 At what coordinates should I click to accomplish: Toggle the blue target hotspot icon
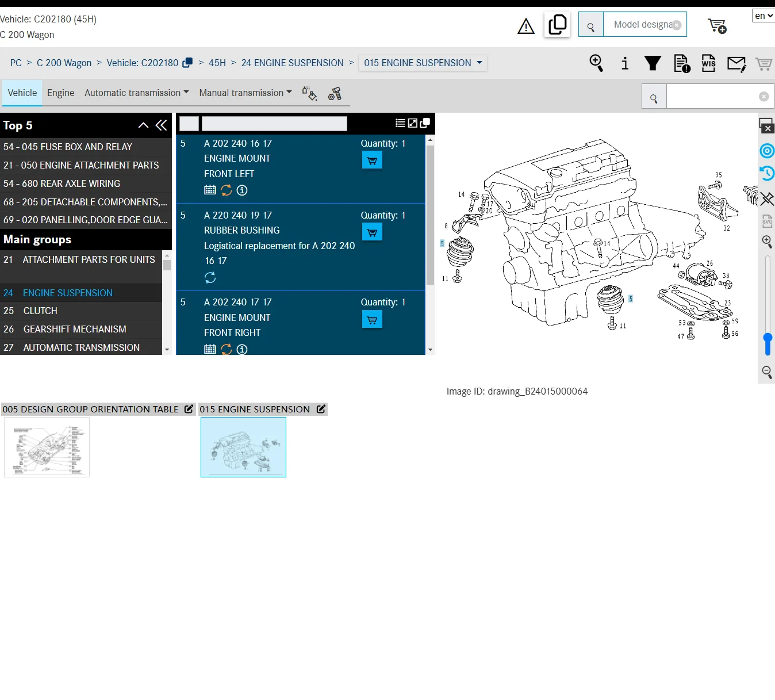pos(767,151)
